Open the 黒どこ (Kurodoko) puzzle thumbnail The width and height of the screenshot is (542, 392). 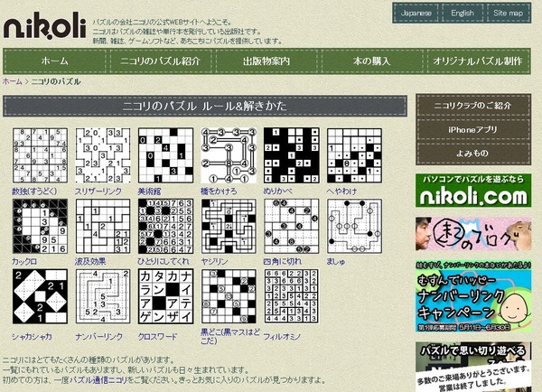(229, 296)
